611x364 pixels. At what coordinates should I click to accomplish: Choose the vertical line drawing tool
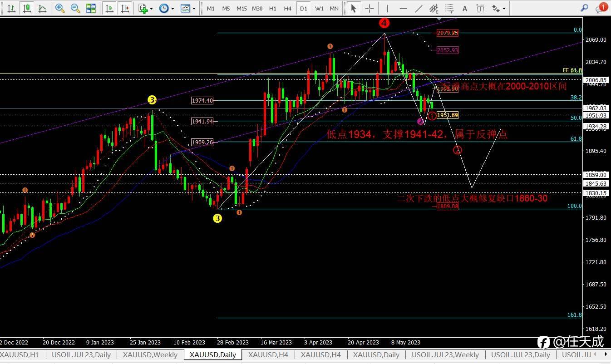click(387, 8)
